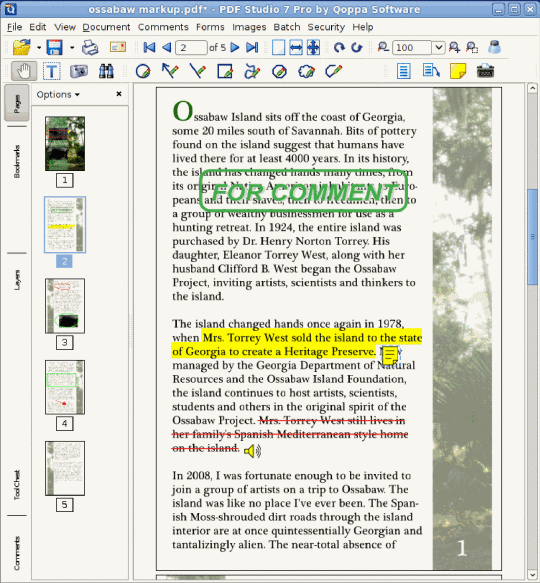Open the Edit menu
Image resolution: width=540 pixels, height=583 pixels.
pyautogui.click(x=38, y=27)
